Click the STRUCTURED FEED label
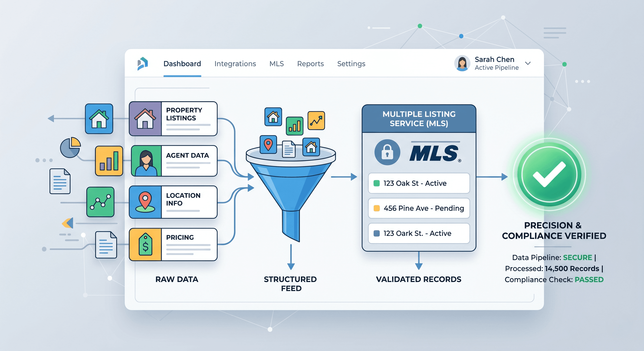This screenshot has height=351, width=644. (x=290, y=284)
